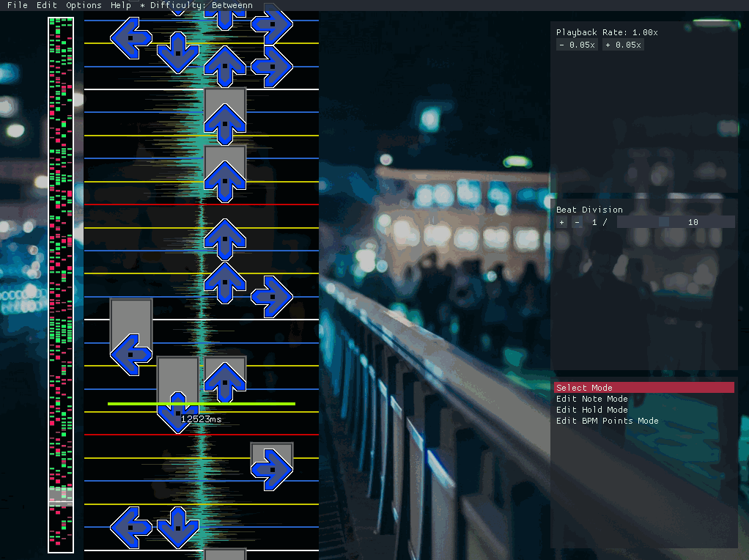Viewport: 749px width, 560px height.
Task: Select the topmost down-arrow note
Action: 177,53
